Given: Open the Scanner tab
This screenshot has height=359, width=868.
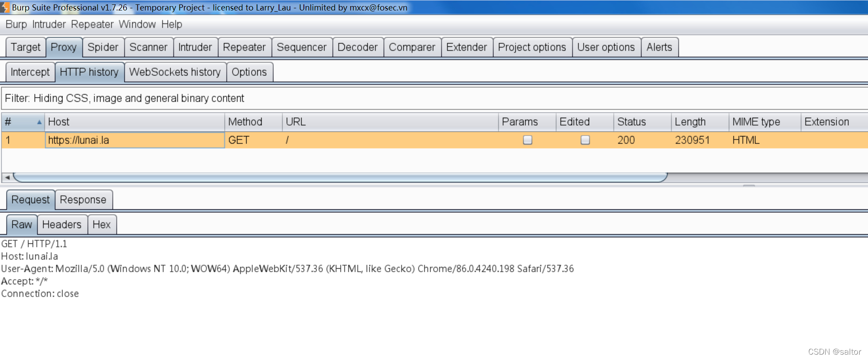Looking at the screenshot, I should tap(148, 47).
